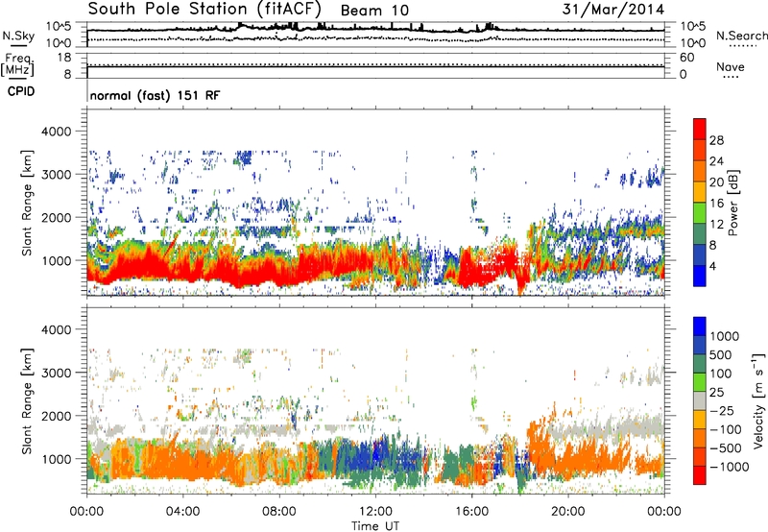Click the blue top swatch in Velocity color bar

pyautogui.click(x=700, y=326)
